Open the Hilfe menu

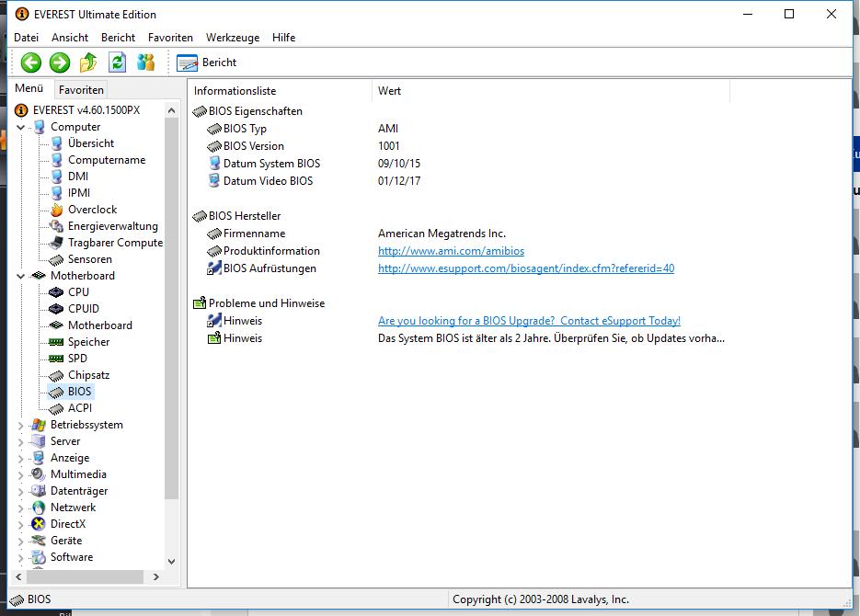(x=283, y=38)
